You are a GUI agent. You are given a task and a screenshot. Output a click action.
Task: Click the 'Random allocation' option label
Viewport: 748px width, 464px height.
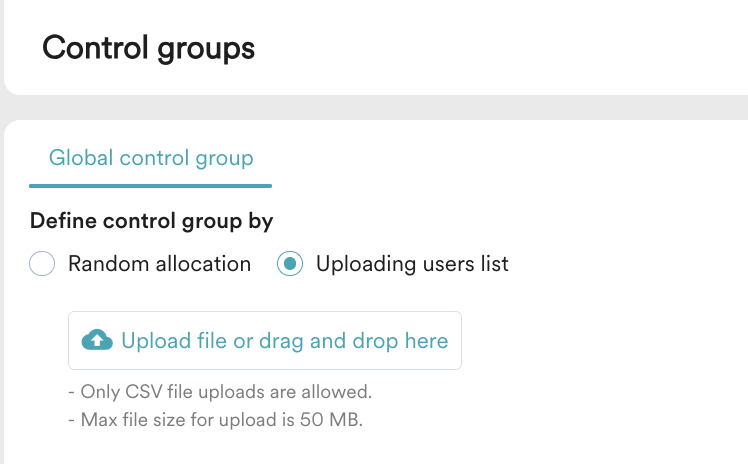[x=159, y=264]
